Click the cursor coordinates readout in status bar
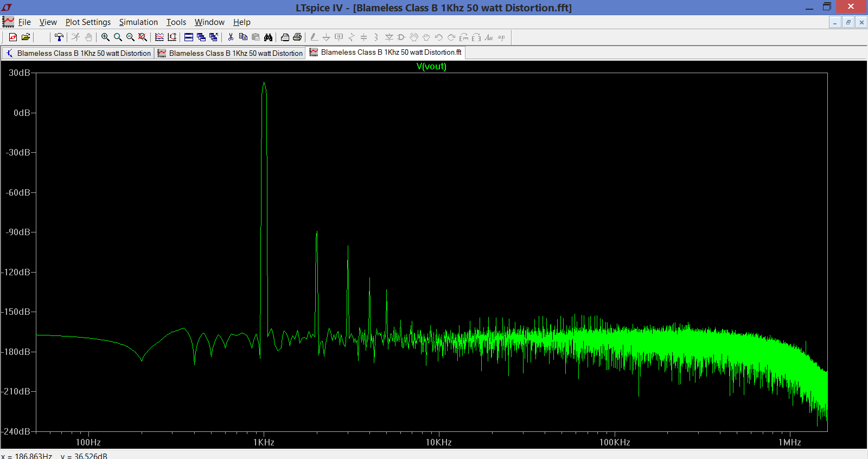The height and width of the screenshot is (459, 868). pyautogui.click(x=54, y=456)
